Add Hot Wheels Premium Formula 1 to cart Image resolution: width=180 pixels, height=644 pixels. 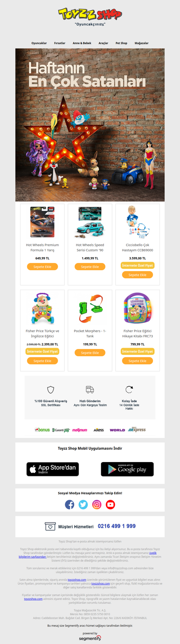[x=42, y=267]
